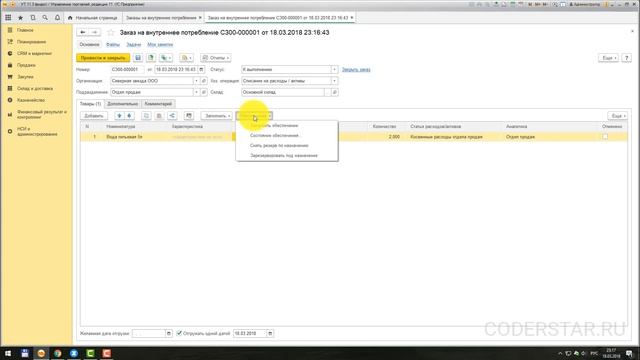Close the Заказы на внутреннее потребление list tab

click(200, 18)
